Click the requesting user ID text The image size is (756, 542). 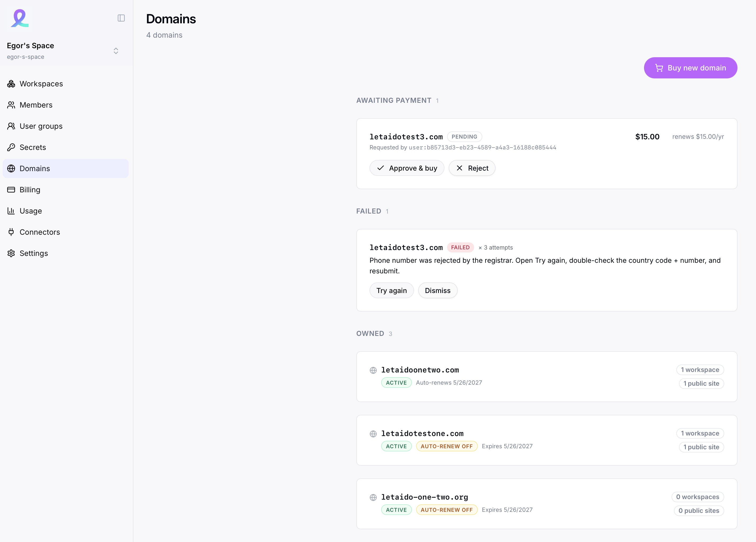point(482,148)
